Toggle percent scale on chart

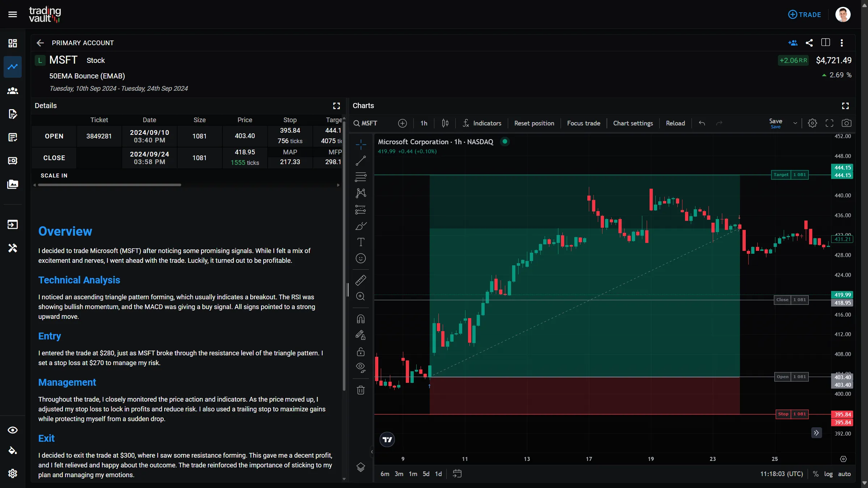coord(816,474)
